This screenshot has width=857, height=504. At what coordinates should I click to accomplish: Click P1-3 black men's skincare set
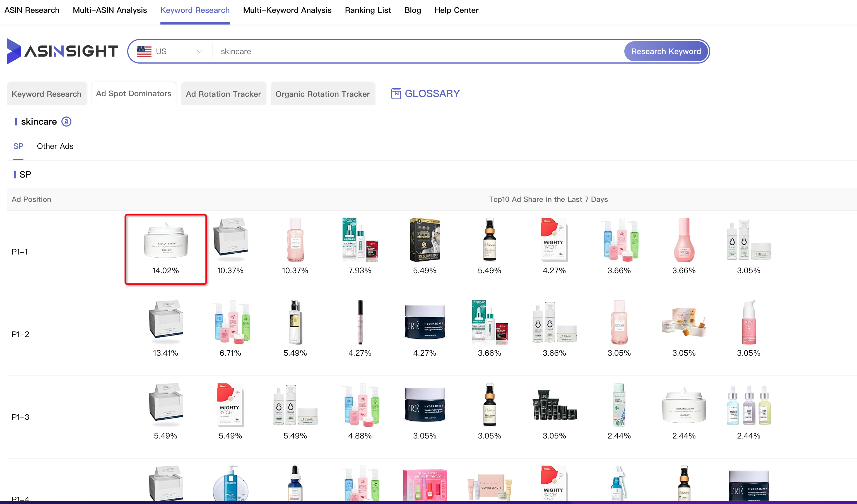554,405
